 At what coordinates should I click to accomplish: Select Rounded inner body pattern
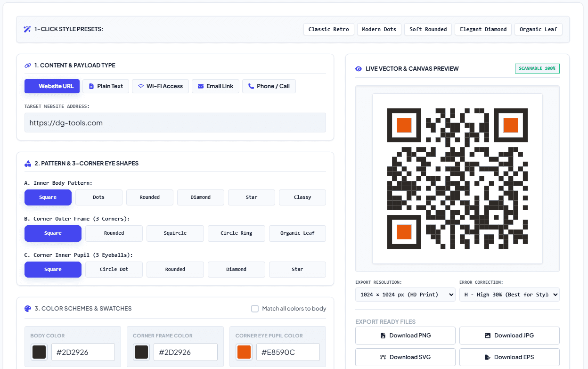(150, 197)
